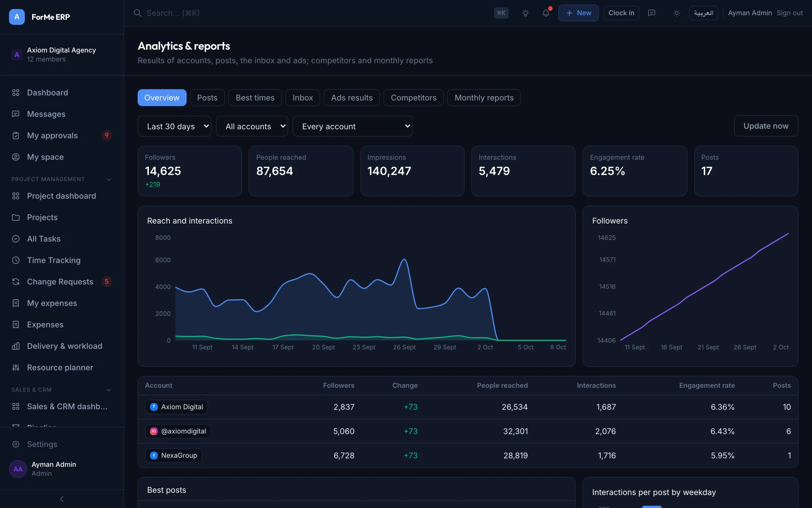
Task: Click the New button
Action: point(578,13)
